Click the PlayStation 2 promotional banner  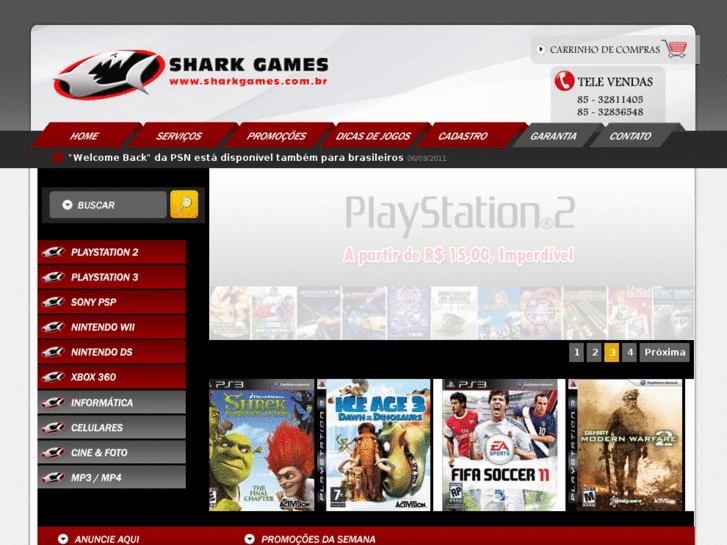point(452,254)
